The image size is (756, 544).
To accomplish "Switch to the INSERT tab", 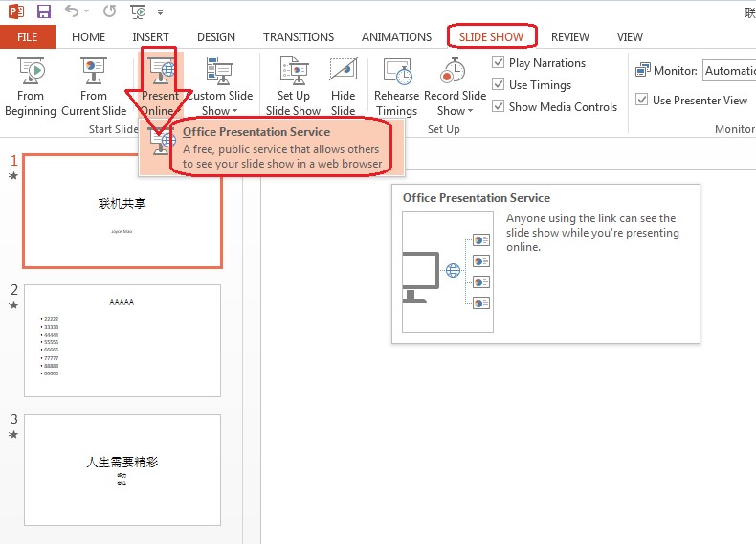I will [x=150, y=37].
